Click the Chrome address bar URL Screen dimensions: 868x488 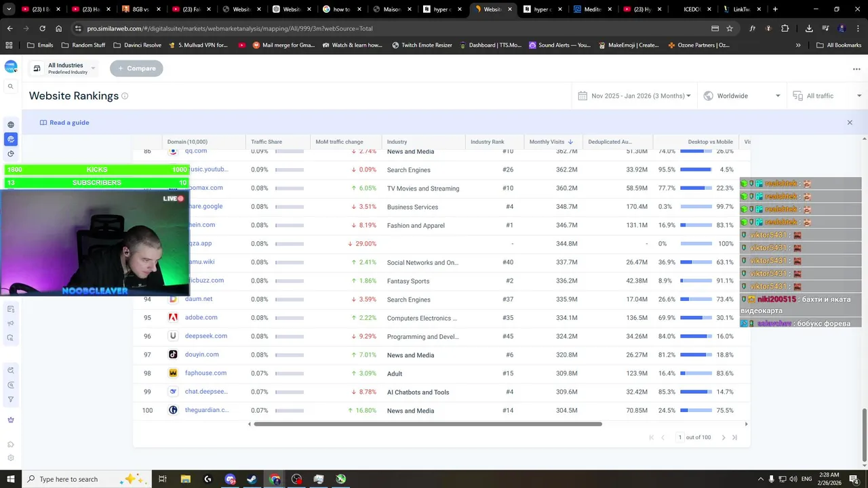click(230, 28)
